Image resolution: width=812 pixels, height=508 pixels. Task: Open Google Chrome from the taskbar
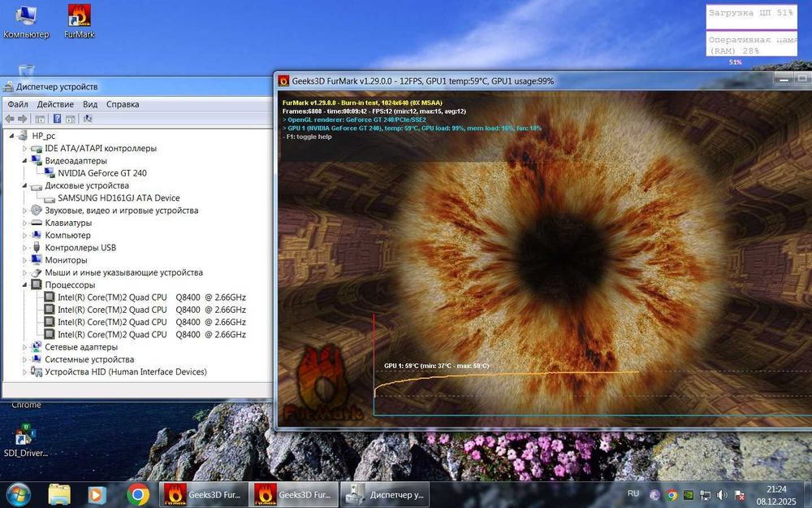(138, 495)
